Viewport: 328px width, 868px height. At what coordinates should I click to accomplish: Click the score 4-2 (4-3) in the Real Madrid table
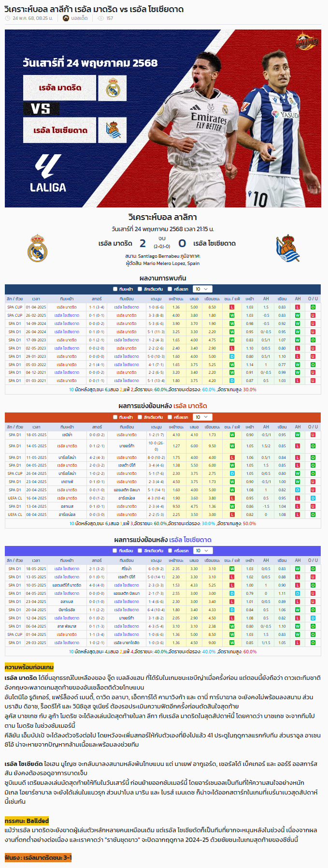tap(97, 457)
